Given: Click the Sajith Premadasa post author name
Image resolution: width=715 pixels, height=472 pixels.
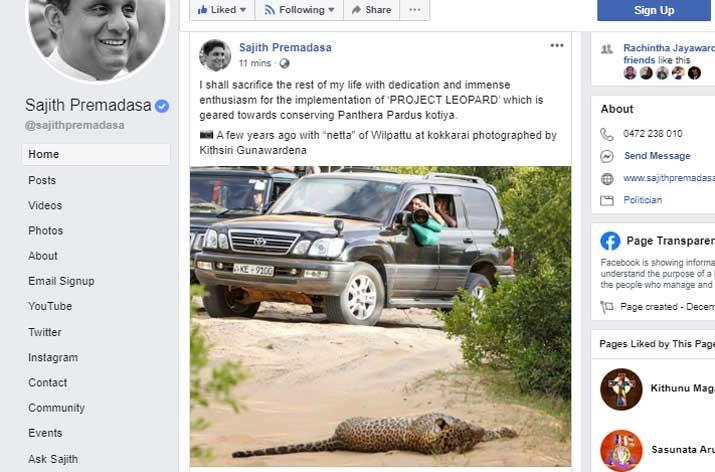Looking at the screenshot, I should point(285,48).
